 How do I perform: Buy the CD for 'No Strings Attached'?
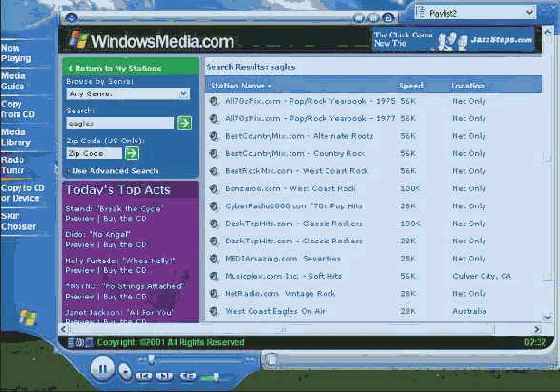coord(125,297)
